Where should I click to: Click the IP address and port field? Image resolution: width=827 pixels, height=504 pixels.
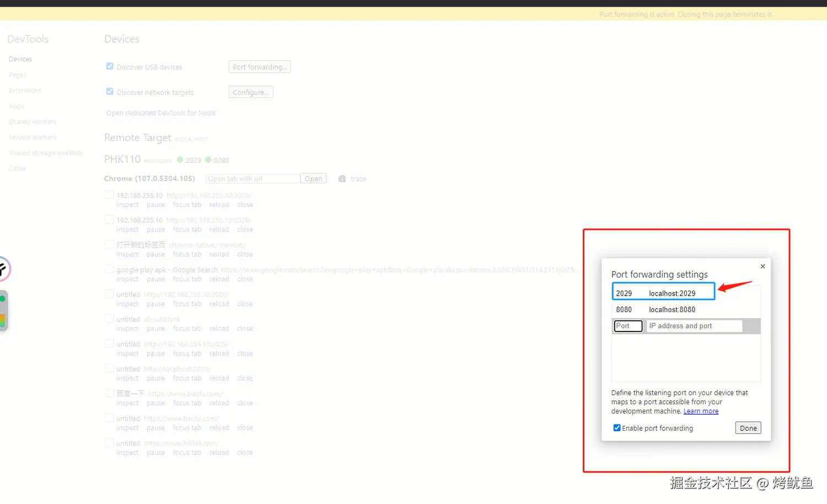click(x=694, y=326)
